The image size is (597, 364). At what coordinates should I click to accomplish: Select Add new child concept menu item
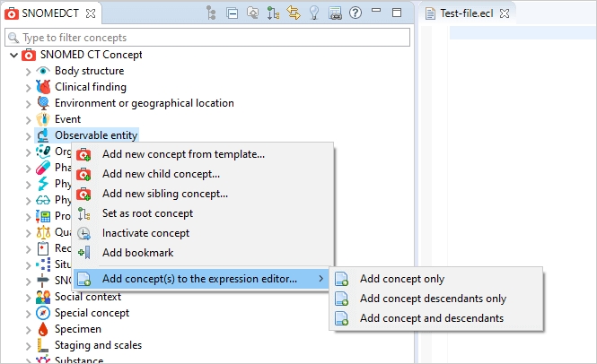click(161, 174)
